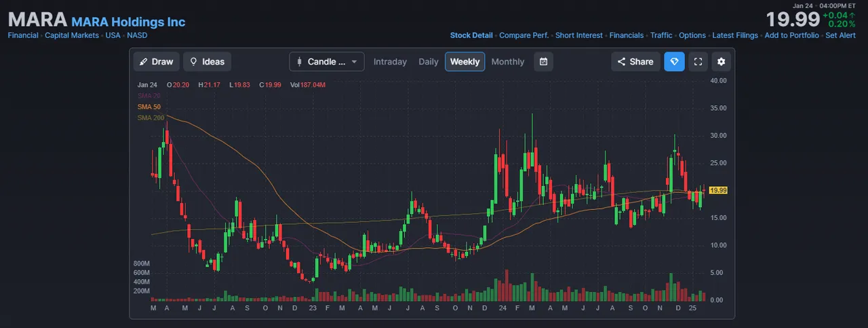Click the share network icon
The image size is (868, 328).
click(x=621, y=62)
